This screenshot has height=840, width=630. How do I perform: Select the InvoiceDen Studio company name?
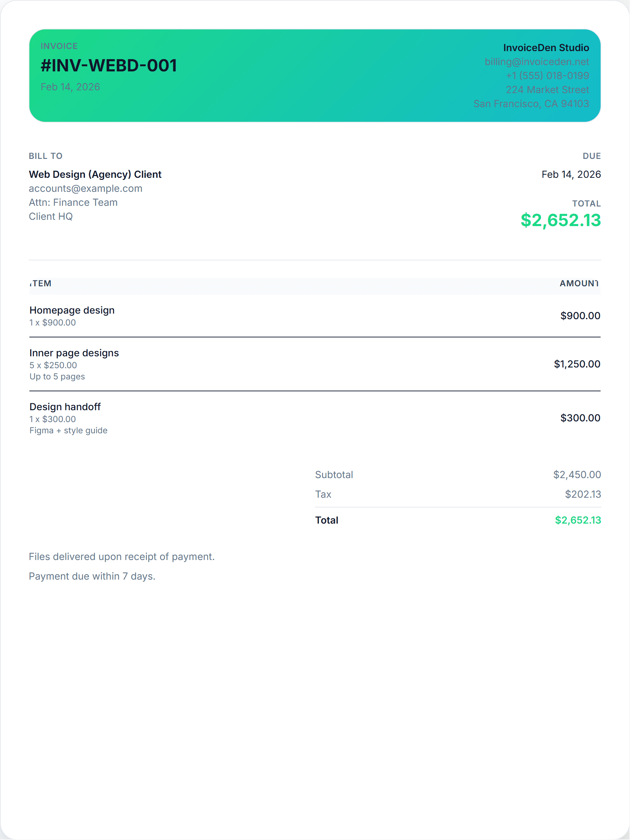[x=546, y=48]
